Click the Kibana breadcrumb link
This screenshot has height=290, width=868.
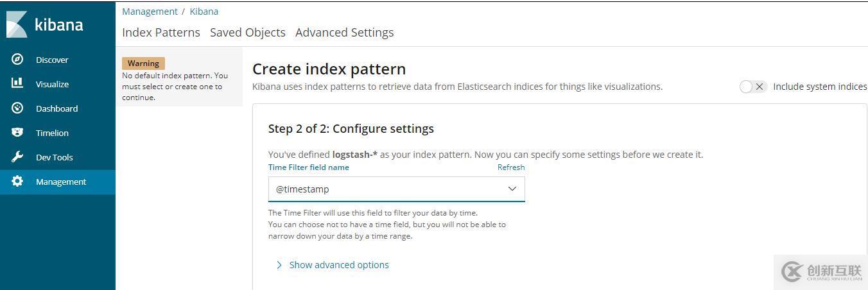(x=204, y=12)
